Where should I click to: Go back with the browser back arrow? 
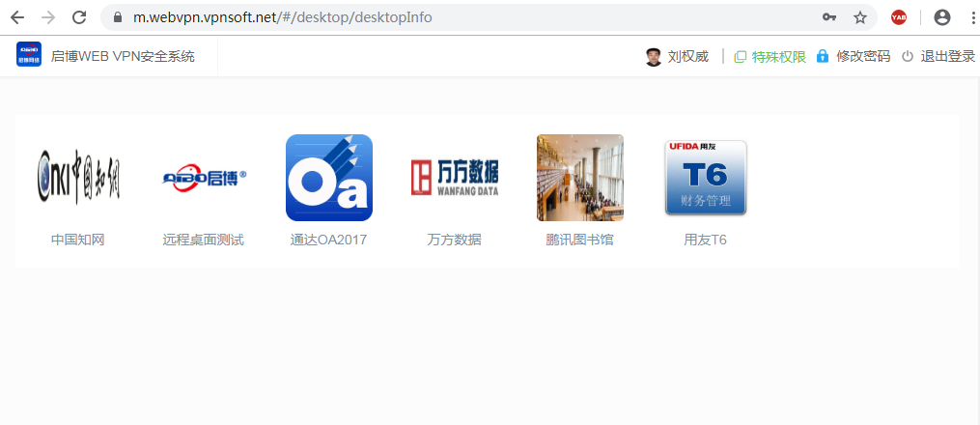pos(17,17)
